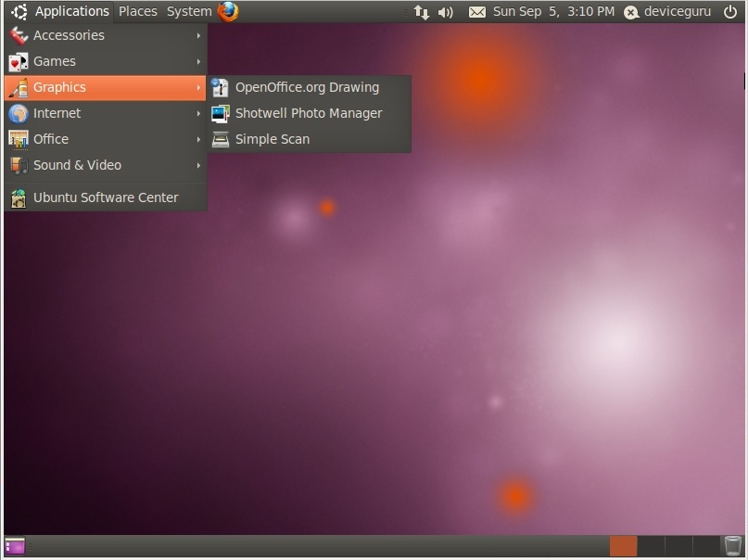Screen dimensions: 748x560
Task: Open the Places menu
Action: [x=138, y=11]
